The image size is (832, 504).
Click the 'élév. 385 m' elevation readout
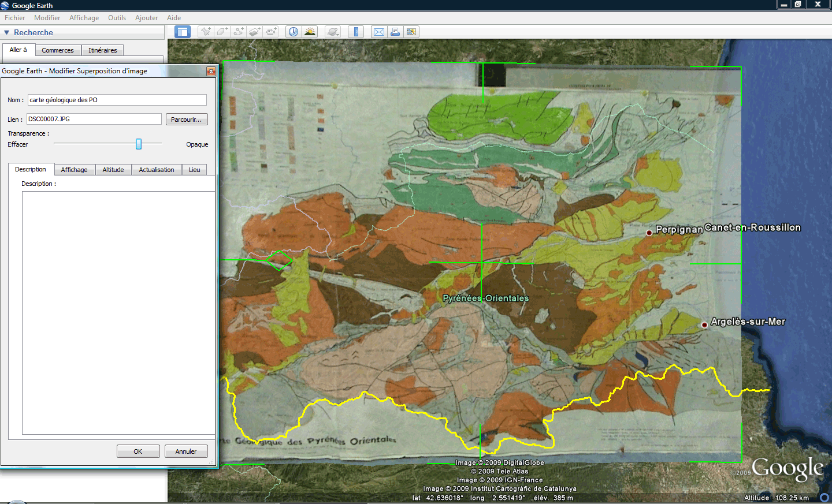click(554, 498)
